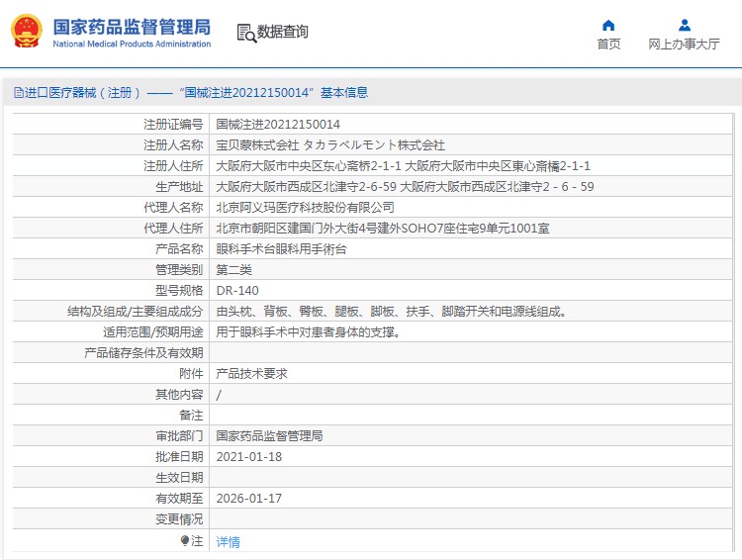The width and height of the screenshot is (742, 560).
Task: Click the 有效期至 value 2026-01-17
Action: tap(249, 499)
